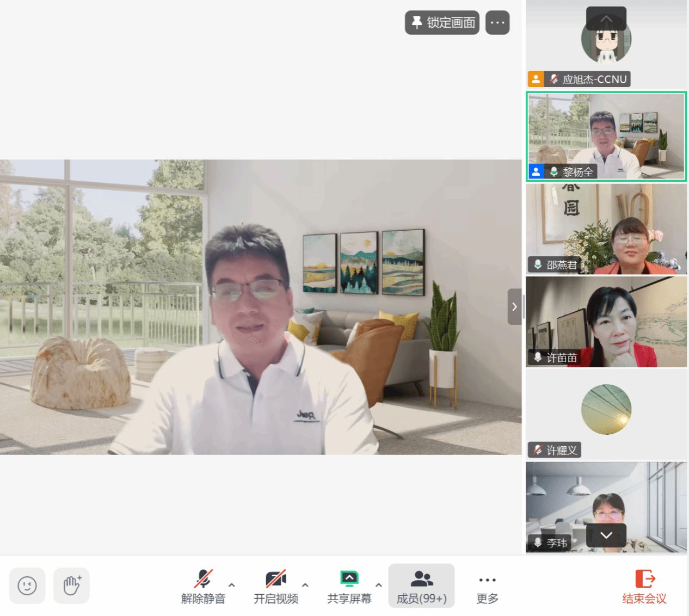Viewport: 689px width, 616px height.
Task: Click the orange host icon beside 应旭杰-CCNU
Action: (x=536, y=79)
